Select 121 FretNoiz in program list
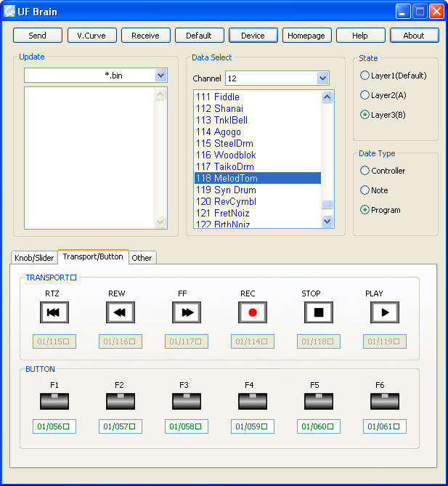This screenshot has height=486, width=448. [258, 213]
